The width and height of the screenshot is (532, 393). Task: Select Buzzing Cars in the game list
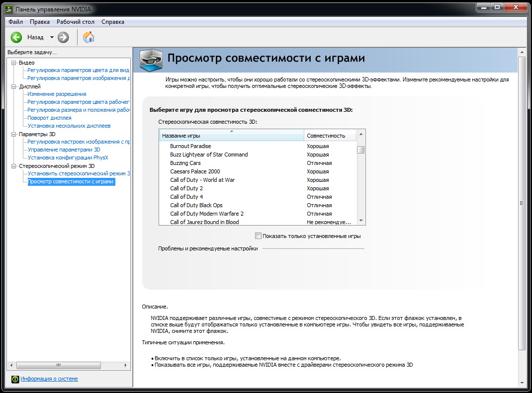pos(258,163)
